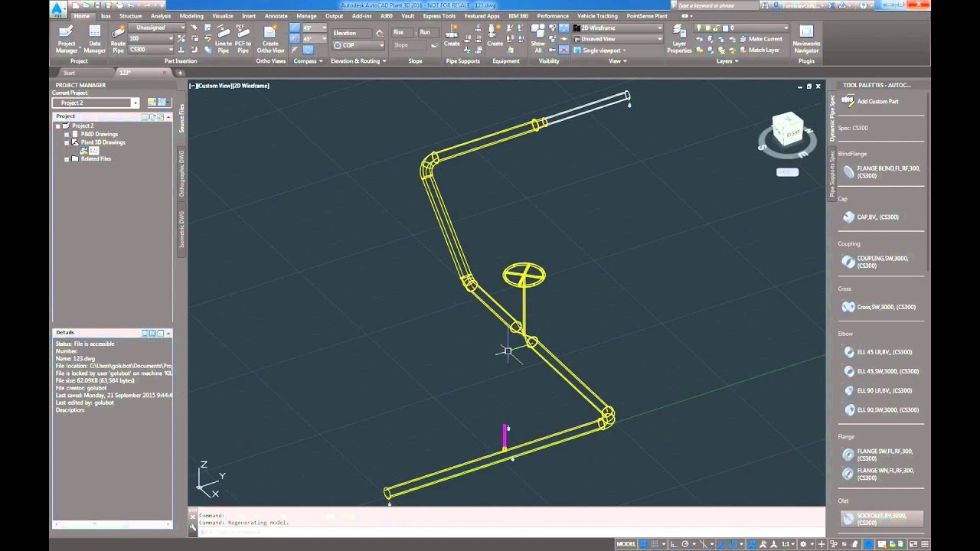Image resolution: width=980 pixels, height=551 pixels.
Task: Select Cross,SW,3000 (CS300) part
Action: (x=878, y=307)
